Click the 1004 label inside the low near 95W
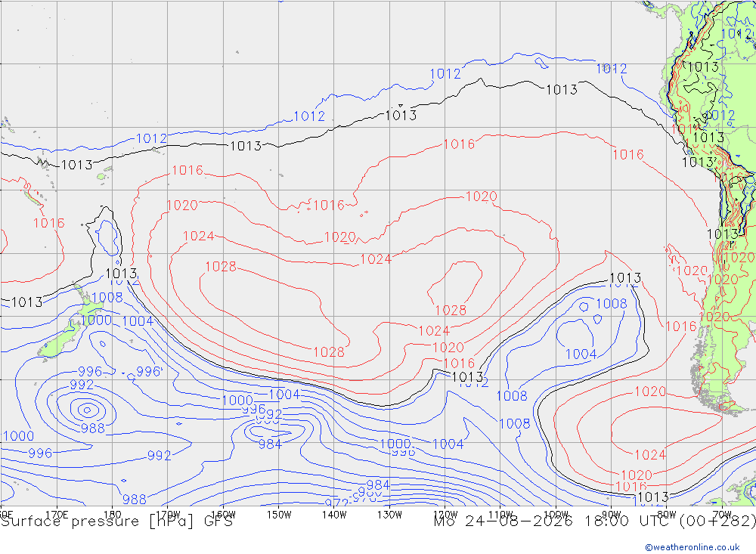This screenshot has height=554, width=756. tap(581, 354)
